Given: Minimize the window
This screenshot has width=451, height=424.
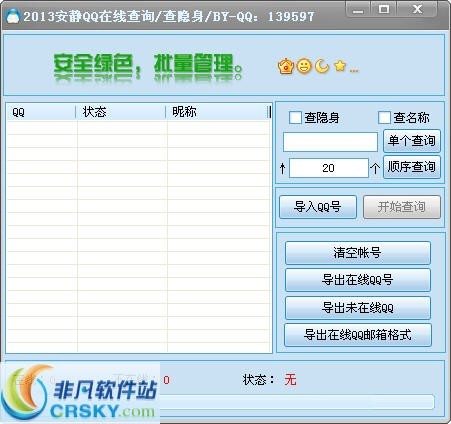Looking at the screenshot, I should pos(358,10).
